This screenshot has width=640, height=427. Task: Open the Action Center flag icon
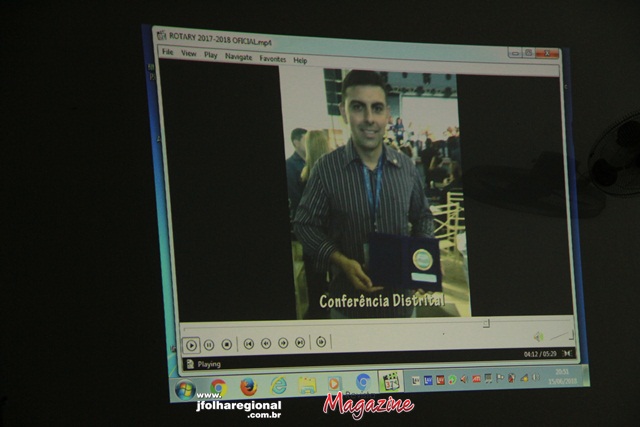tap(500, 378)
